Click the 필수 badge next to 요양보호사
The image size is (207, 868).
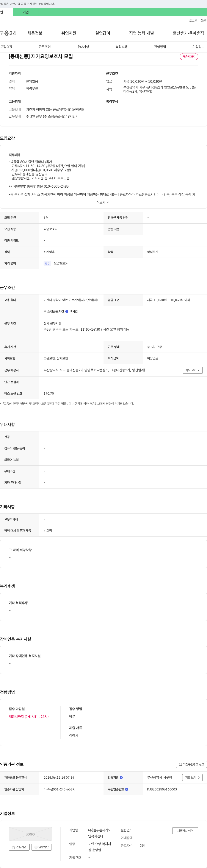pyautogui.click(x=47, y=263)
